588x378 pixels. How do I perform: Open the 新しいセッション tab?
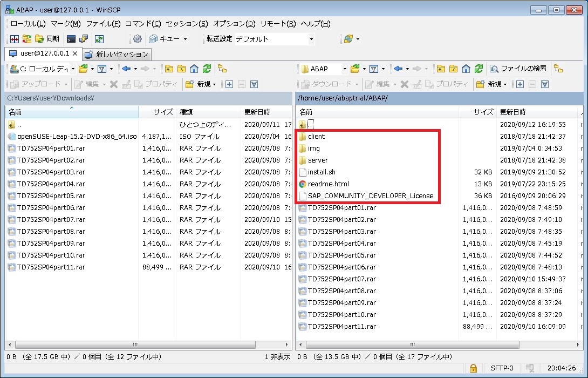[x=117, y=54]
